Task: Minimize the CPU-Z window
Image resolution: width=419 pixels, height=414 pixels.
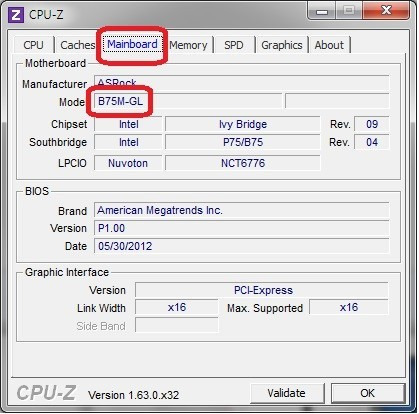Action: pyautogui.click(x=321, y=11)
